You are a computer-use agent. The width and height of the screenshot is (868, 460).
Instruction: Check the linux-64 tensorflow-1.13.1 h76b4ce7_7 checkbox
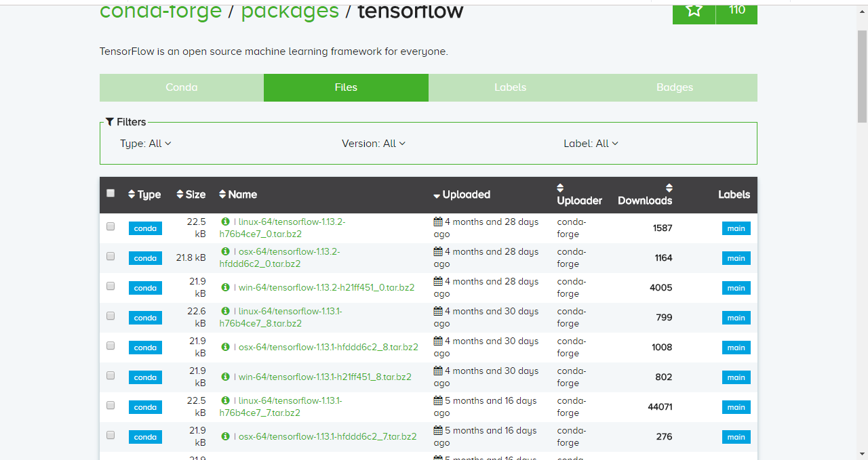[x=111, y=405]
